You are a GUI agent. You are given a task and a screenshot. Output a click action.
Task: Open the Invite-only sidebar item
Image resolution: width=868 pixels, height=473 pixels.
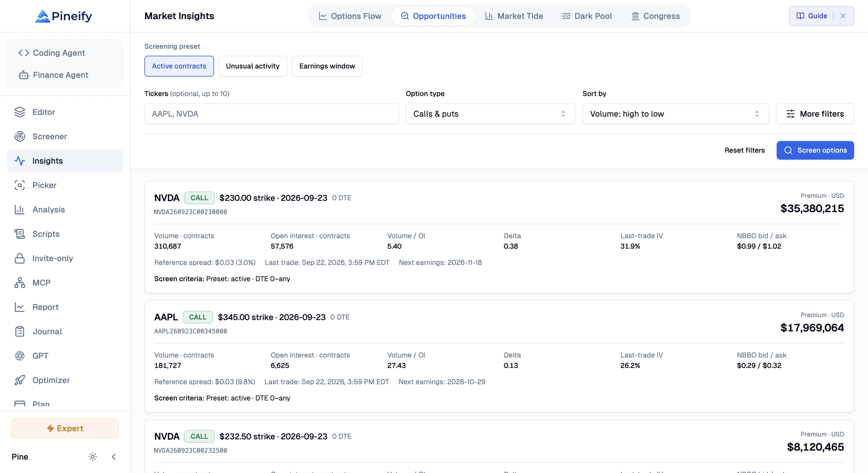(x=65, y=258)
